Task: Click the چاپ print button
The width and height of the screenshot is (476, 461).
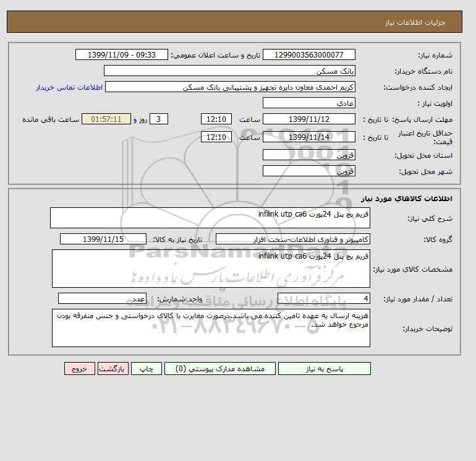Action: 147,369
